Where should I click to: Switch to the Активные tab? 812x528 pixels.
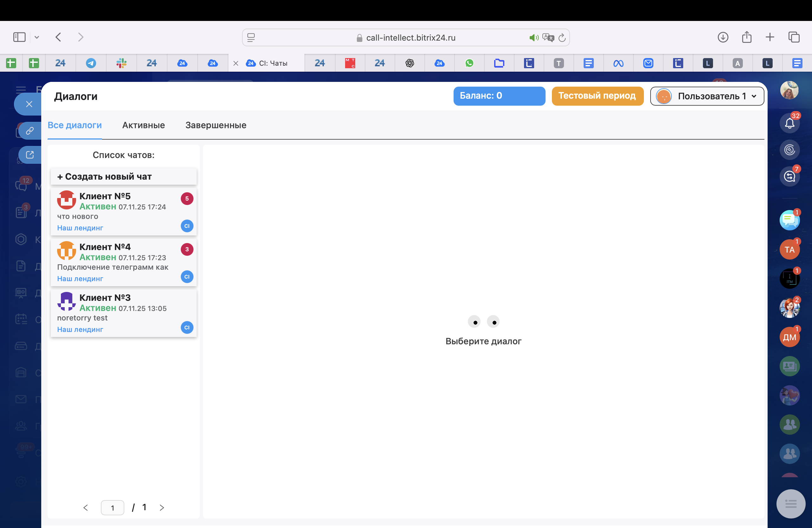[143, 125]
